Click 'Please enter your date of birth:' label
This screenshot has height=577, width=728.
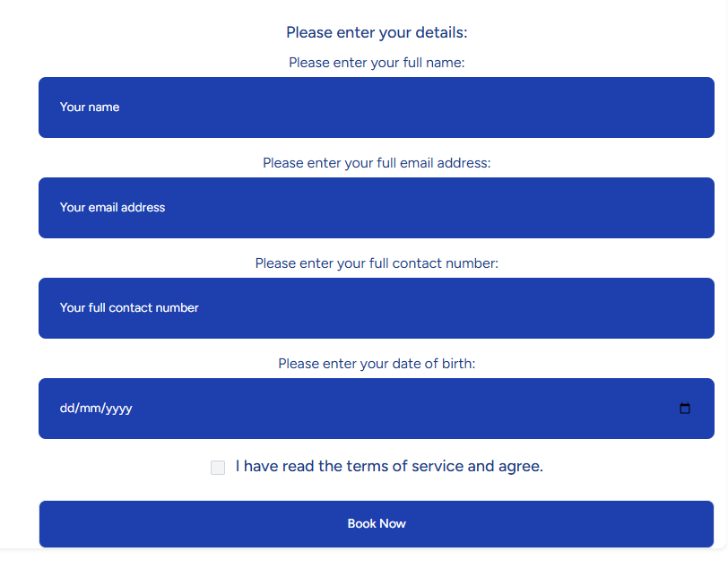[x=377, y=364]
